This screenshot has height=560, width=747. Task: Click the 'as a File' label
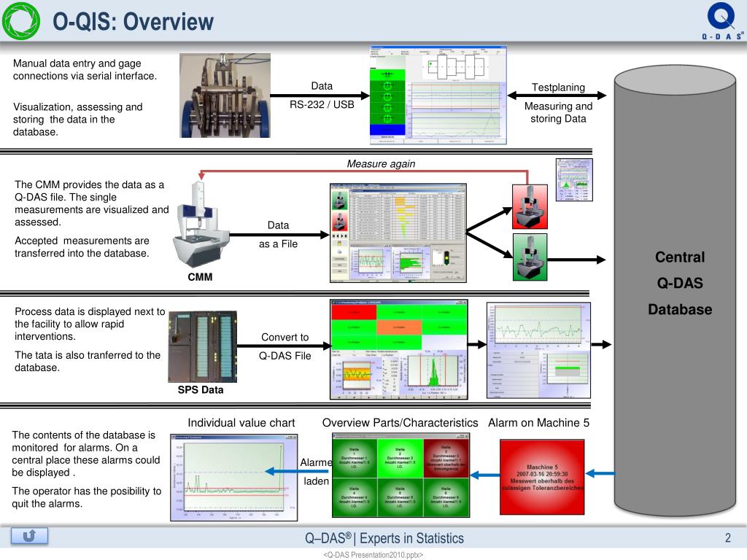[278, 244]
